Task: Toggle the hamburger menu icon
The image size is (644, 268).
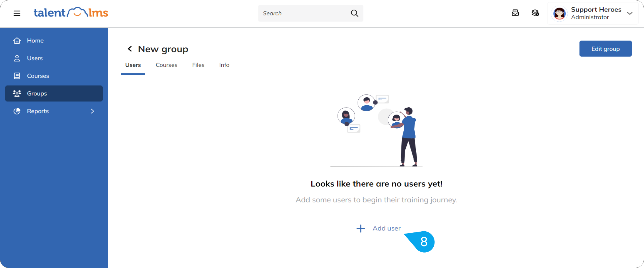Action: [17, 13]
